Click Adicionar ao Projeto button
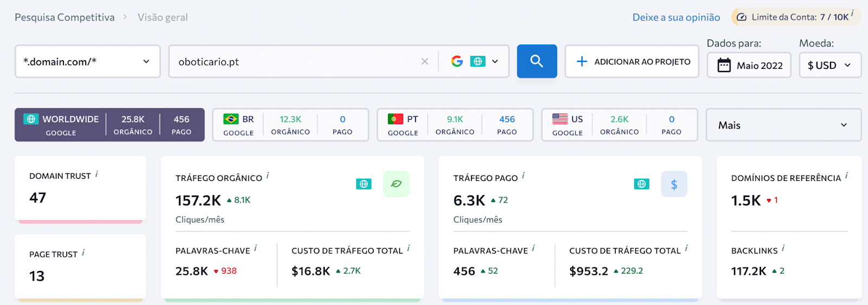The image size is (868, 305). point(631,61)
